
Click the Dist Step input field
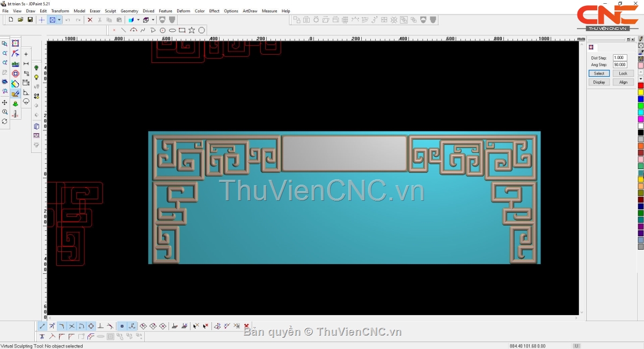pyautogui.click(x=620, y=57)
